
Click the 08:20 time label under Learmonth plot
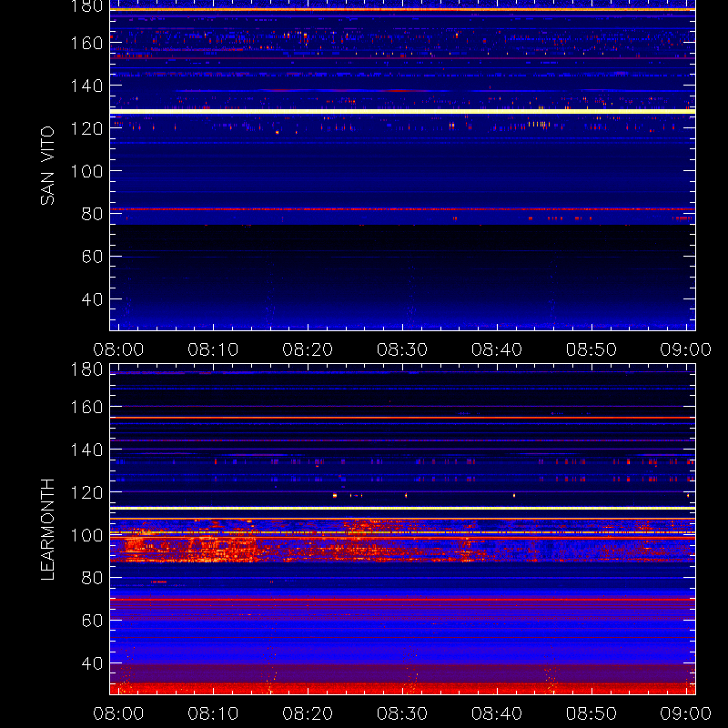point(308,713)
